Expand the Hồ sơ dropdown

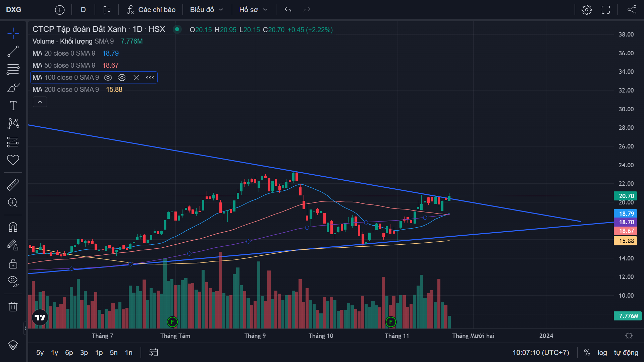253,10
